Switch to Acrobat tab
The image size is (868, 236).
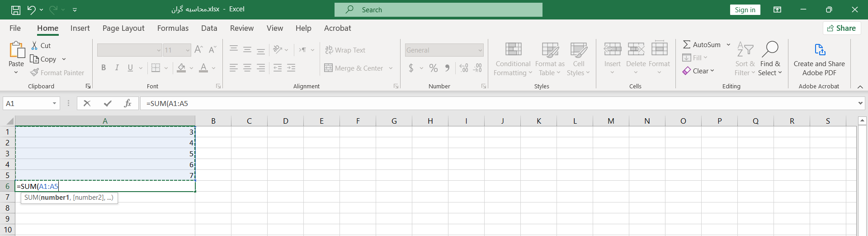pyautogui.click(x=337, y=28)
